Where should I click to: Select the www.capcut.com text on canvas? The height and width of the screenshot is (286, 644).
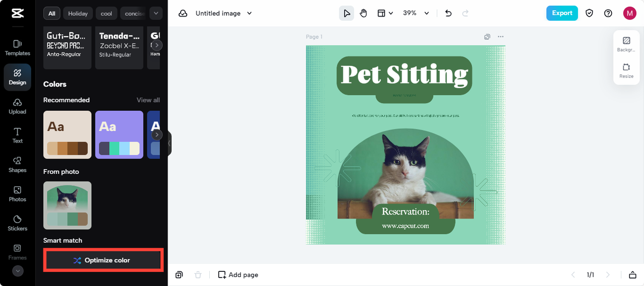406,226
